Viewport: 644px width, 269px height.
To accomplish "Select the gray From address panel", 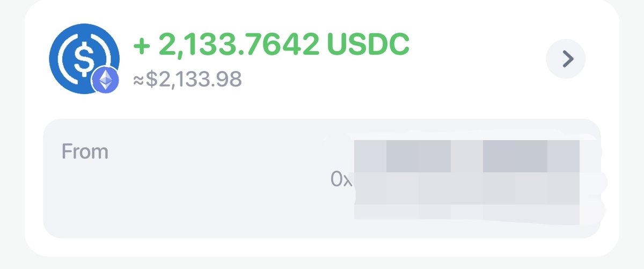I will pyautogui.click(x=322, y=178).
